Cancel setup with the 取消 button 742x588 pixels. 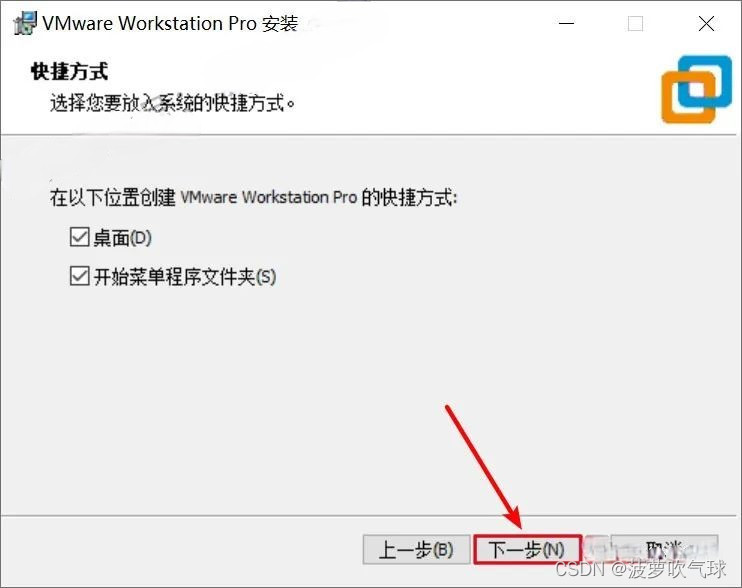[x=664, y=550]
